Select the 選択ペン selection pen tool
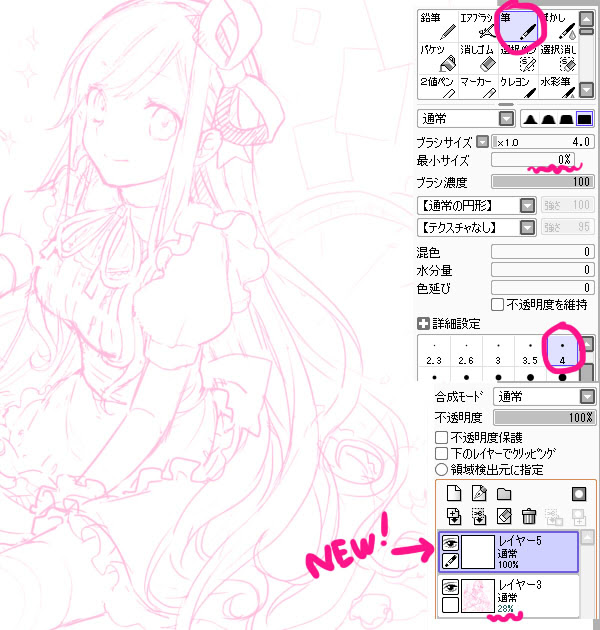This screenshot has width=600, height=630. click(x=518, y=58)
